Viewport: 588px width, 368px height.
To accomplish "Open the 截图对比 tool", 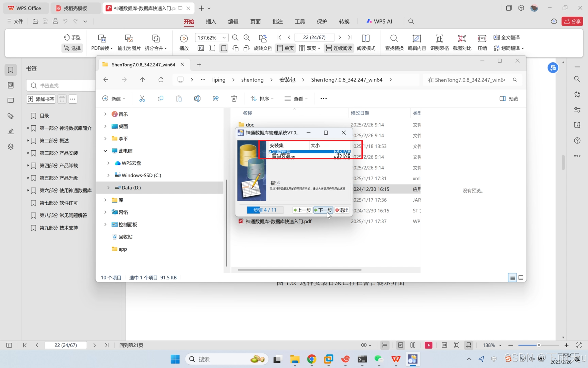I will tap(462, 42).
